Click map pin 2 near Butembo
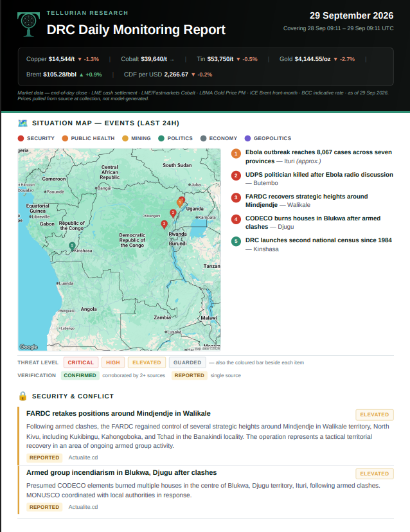Viewport: 410px width, 532px height. [x=173, y=213]
